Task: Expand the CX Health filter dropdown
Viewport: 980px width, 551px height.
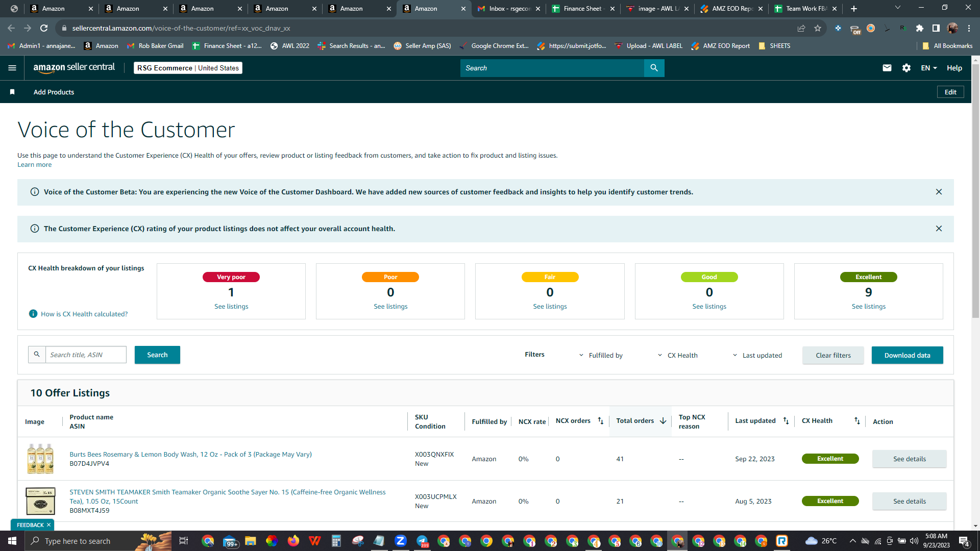Action: (677, 355)
